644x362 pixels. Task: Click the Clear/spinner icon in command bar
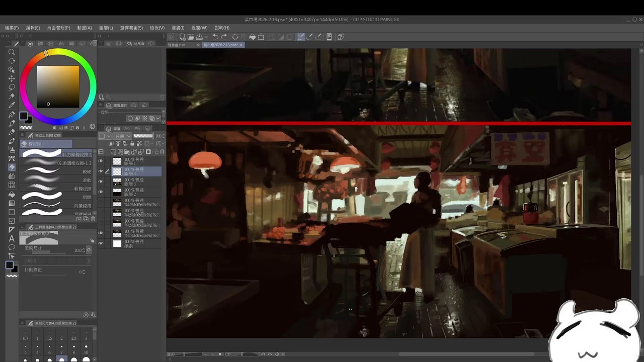coord(235,37)
